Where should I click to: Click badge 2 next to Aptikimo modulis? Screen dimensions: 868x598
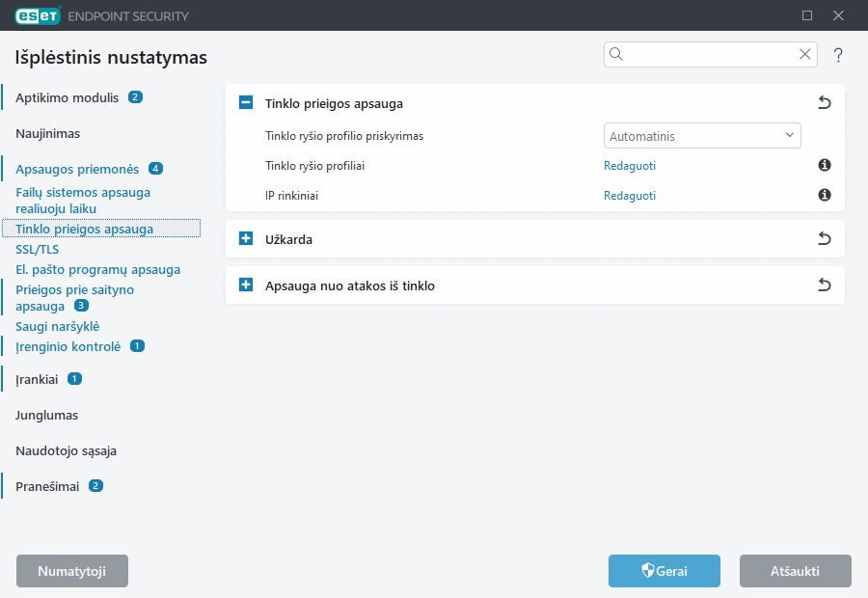136,96
